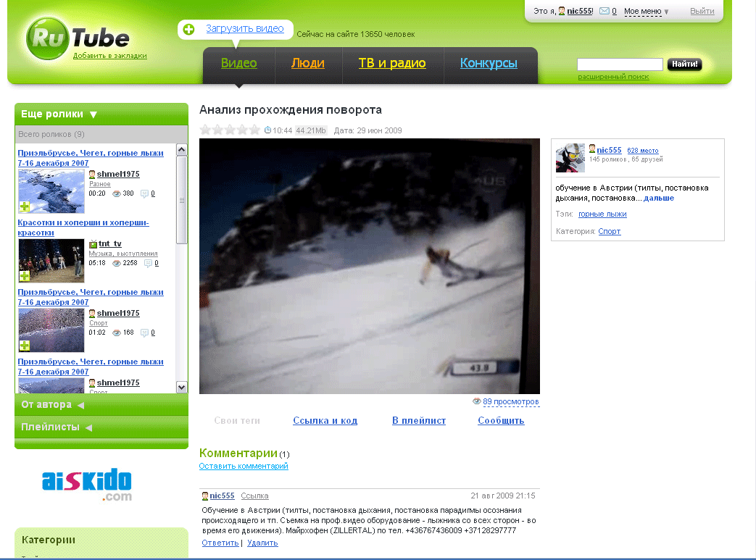Click the 628 место ranking link

(x=643, y=151)
